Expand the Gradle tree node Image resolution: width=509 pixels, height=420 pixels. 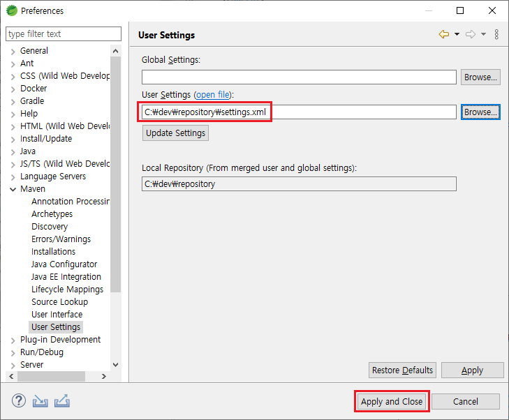pos(13,102)
